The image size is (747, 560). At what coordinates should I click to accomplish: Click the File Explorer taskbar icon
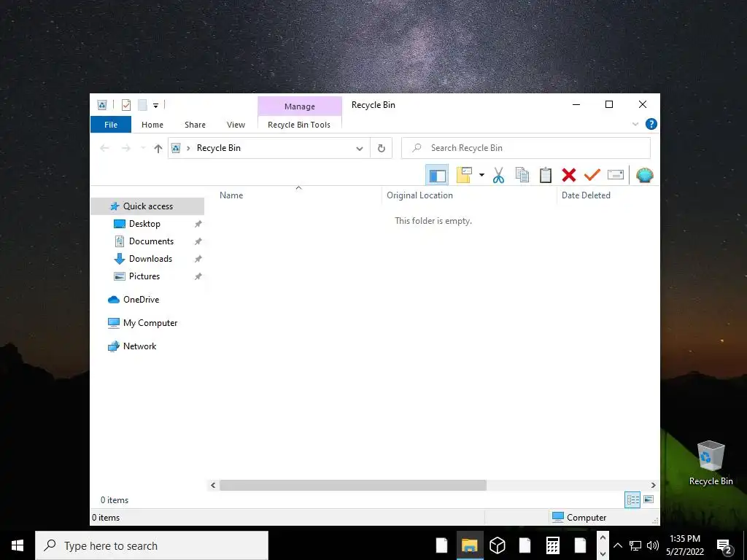469,545
